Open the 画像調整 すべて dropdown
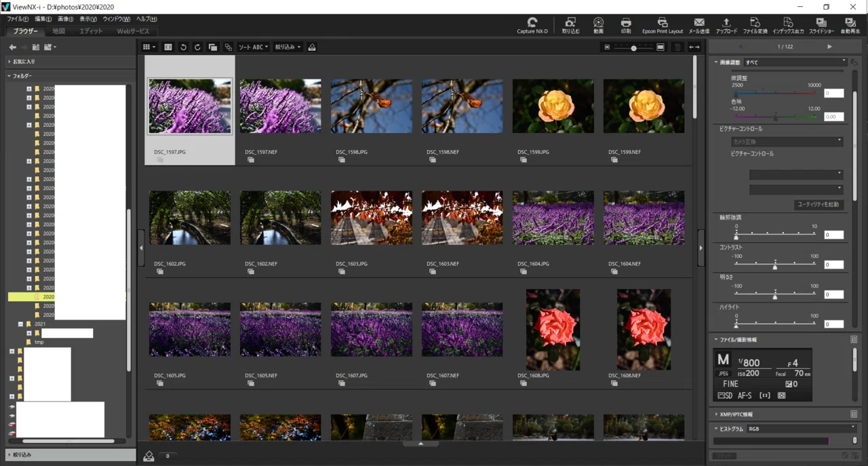The height and width of the screenshot is (466, 868). [795, 62]
